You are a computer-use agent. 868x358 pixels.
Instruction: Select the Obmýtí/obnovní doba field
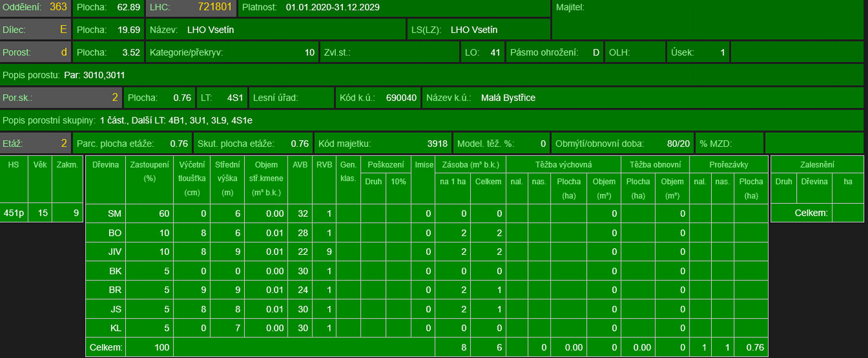point(623,143)
